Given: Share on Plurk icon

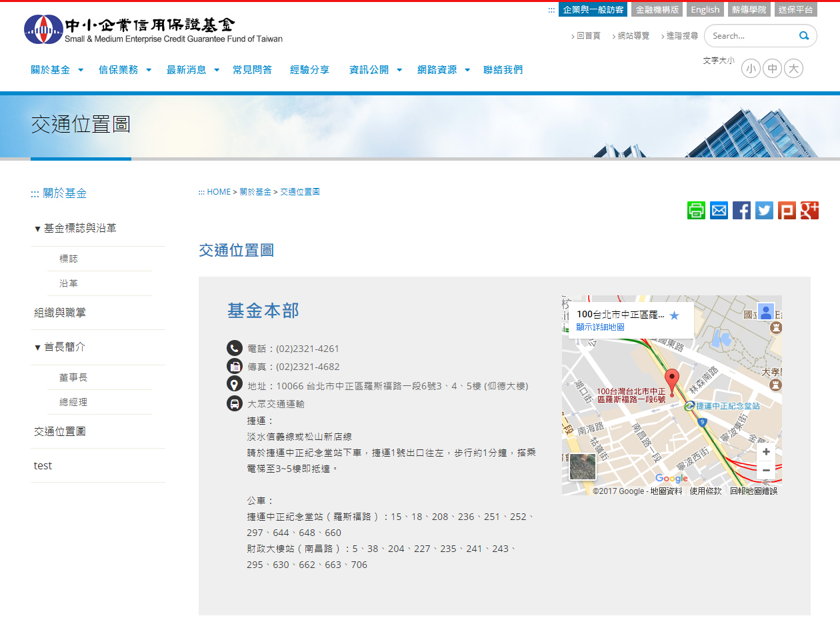Looking at the screenshot, I should pos(787,211).
